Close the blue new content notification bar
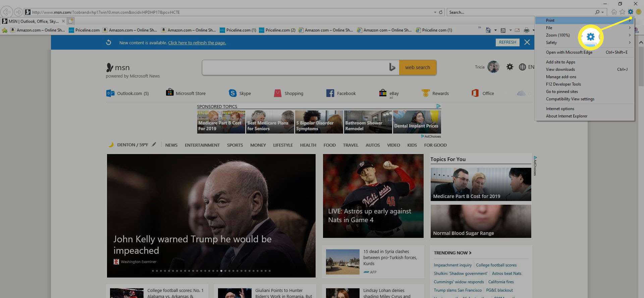 coord(527,42)
